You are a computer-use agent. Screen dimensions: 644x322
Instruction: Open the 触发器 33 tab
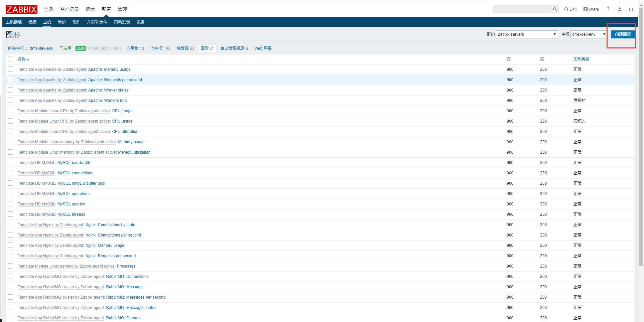(185, 48)
